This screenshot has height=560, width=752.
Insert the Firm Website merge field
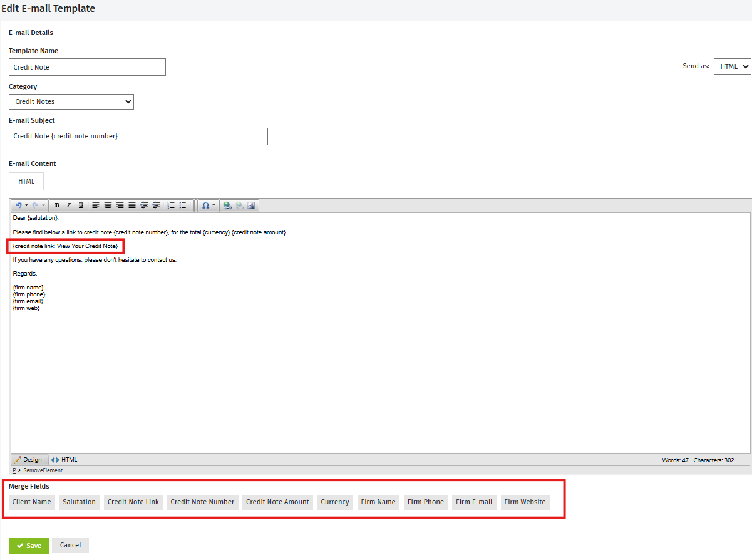tap(525, 502)
